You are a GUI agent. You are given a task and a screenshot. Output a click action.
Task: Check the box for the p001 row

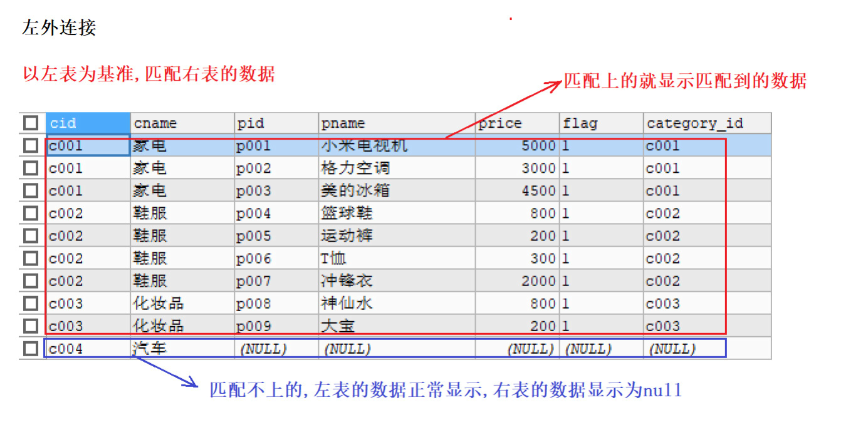(31, 145)
